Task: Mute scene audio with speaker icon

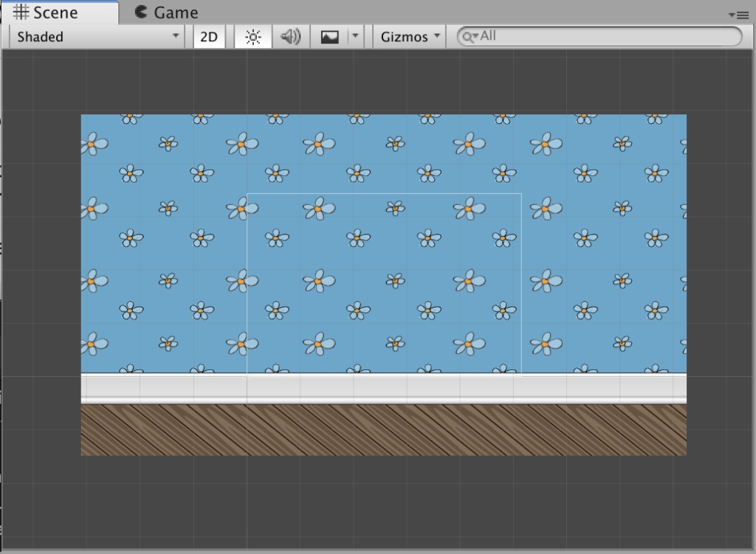Action: click(x=291, y=37)
